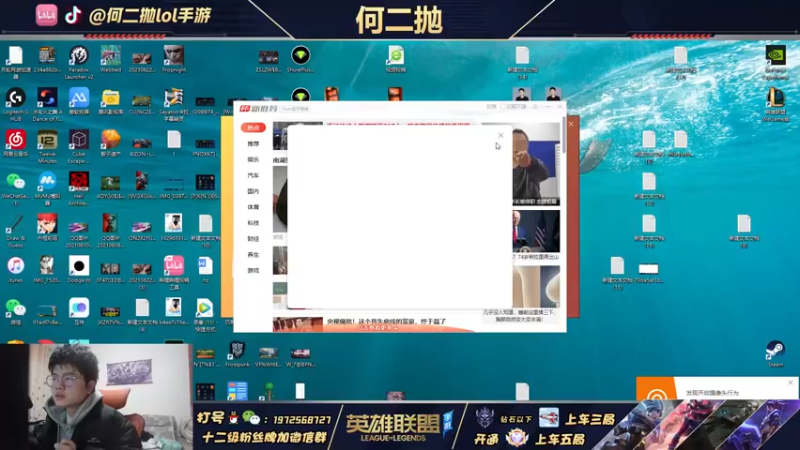
Task: Switch to the 推荐 news category
Action: [x=253, y=143]
